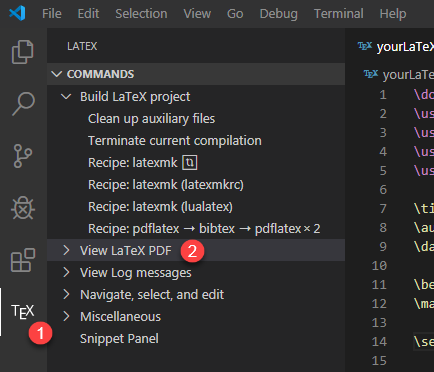Viewport: 434px width, 372px height.
Task: Place cursor on code line 11
Action: pyautogui.click(x=424, y=284)
